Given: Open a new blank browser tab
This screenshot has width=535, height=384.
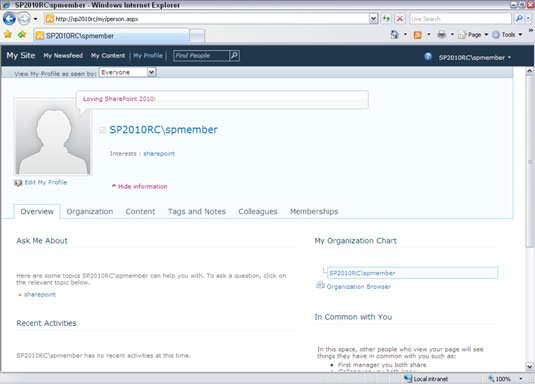Looking at the screenshot, I should [x=197, y=36].
